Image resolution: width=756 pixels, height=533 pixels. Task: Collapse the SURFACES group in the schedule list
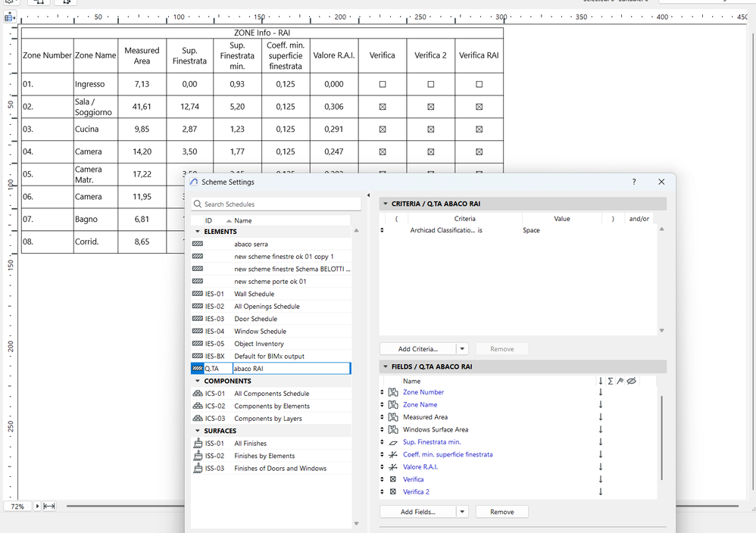(x=197, y=430)
